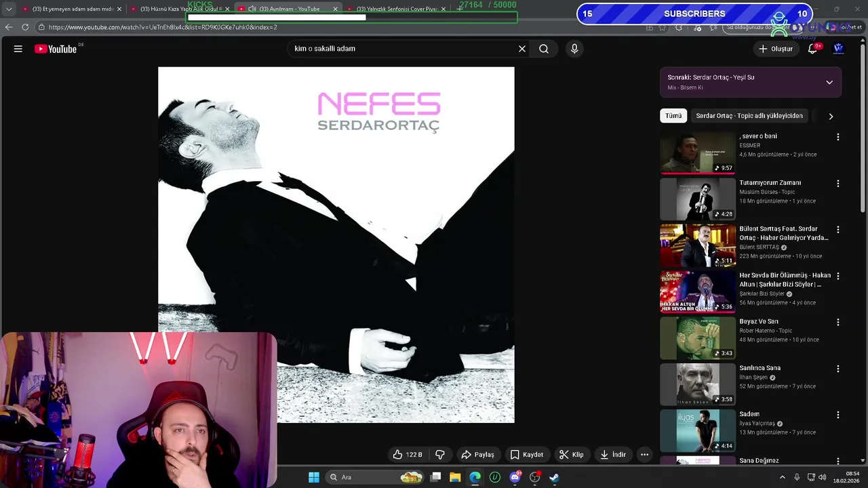The image size is (868, 488).
Task: Open options for 'Sadem' video
Action: point(838,415)
